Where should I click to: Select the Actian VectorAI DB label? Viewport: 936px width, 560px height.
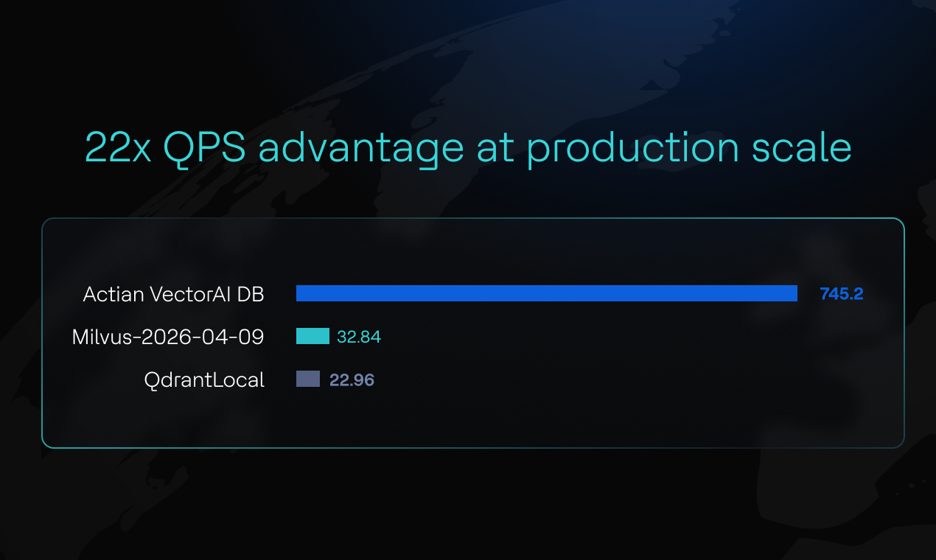coord(173,294)
